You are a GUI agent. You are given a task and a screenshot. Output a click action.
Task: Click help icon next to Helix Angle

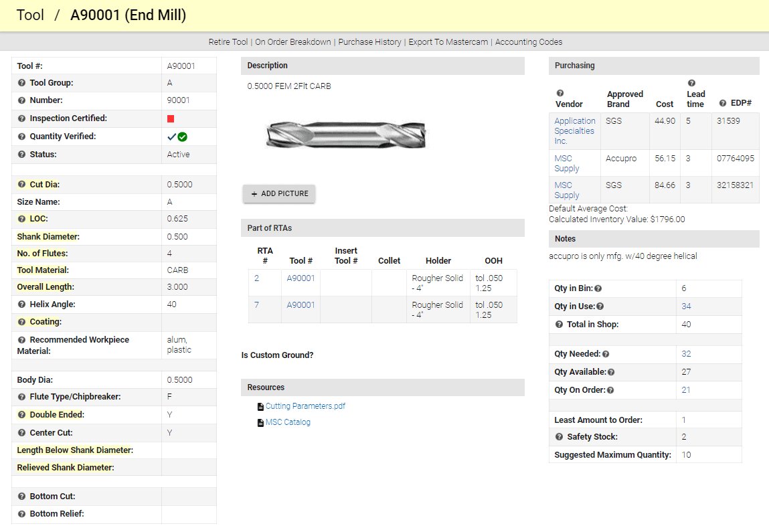pyautogui.click(x=21, y=304)
